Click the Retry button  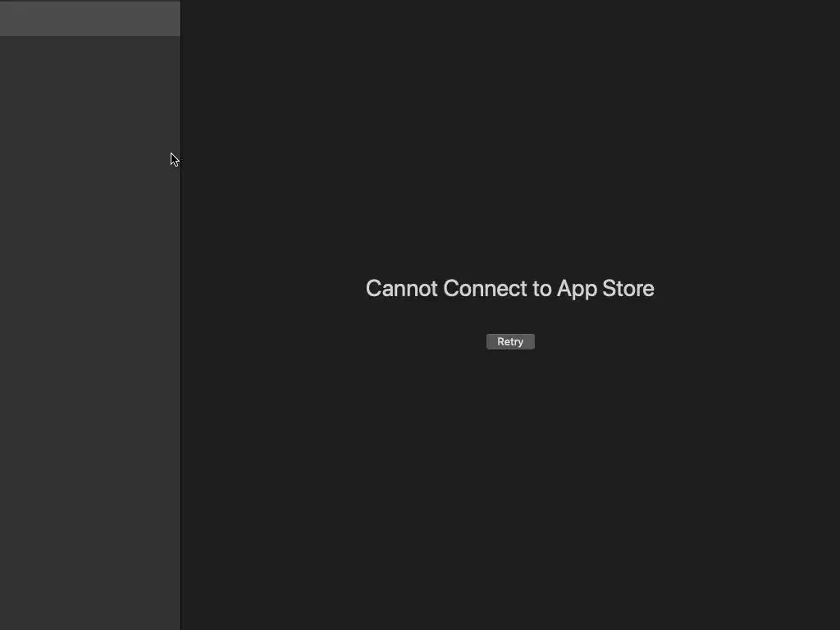pyautogui.click(x=510, y=341)
